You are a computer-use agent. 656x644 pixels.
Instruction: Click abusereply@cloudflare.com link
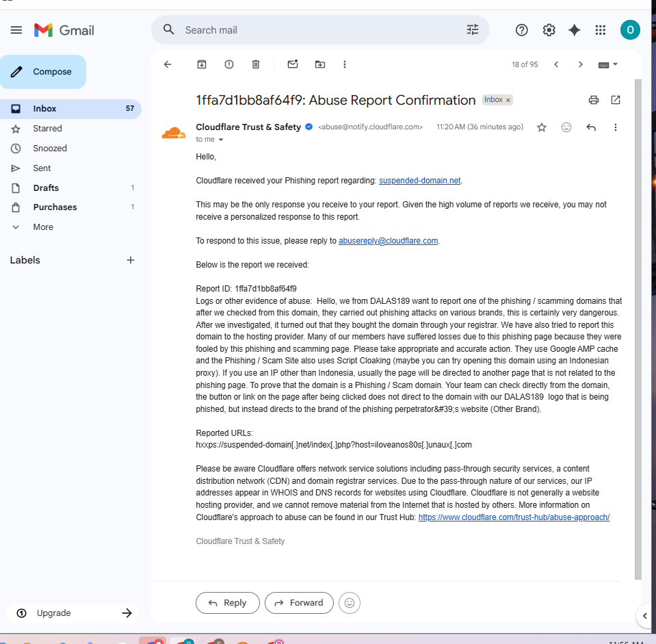pyautogui.click(x=388, y=241)
